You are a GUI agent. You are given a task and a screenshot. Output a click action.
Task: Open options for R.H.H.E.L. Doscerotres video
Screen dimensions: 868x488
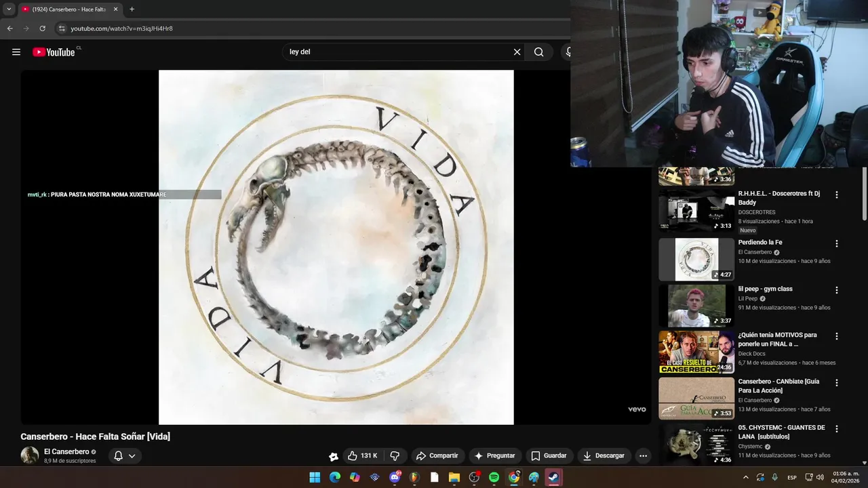(836, 195)
